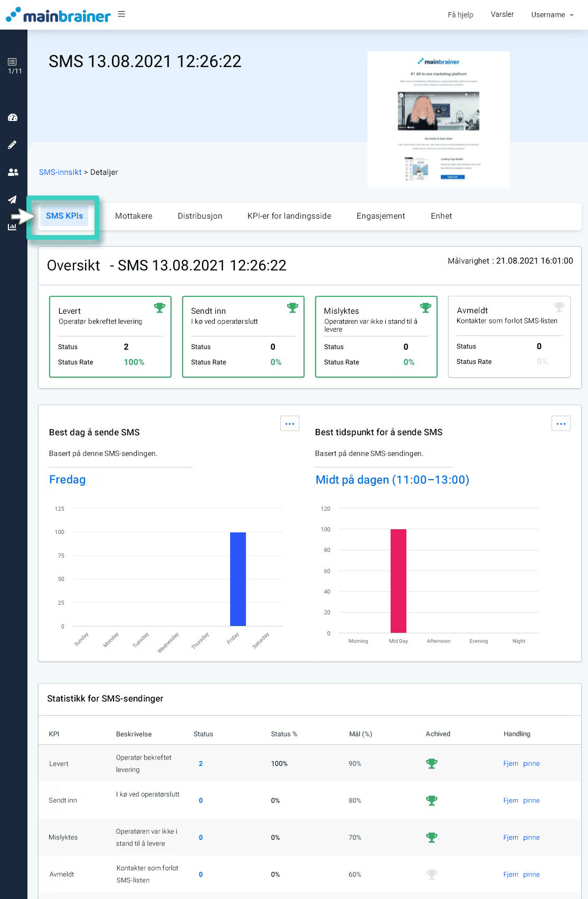Click the Midt på dagen (11:00–13:00) result
The image size is (588, 899).
point(392,480)
